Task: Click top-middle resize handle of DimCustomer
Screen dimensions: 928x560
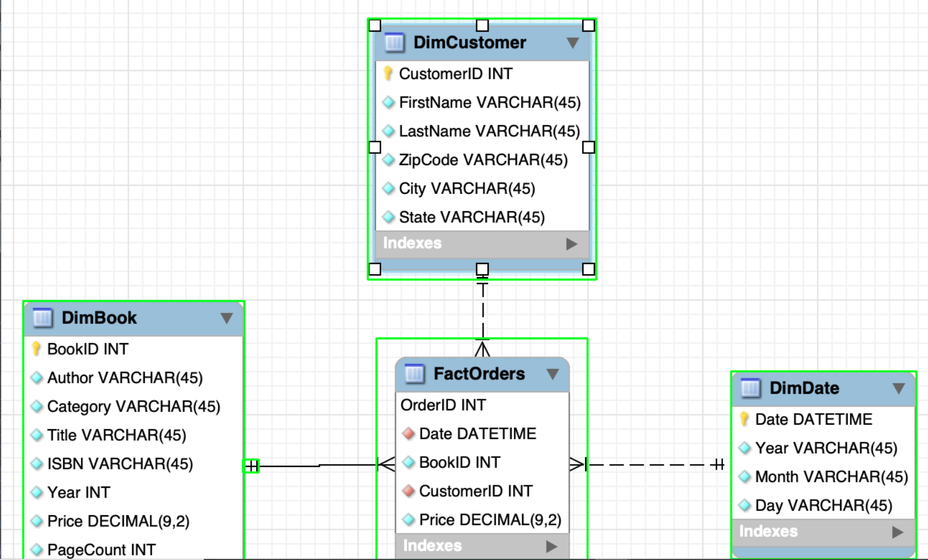Action: [482, 25]
